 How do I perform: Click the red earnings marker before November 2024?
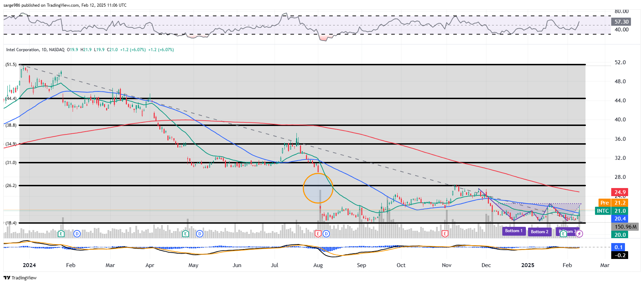(445, 234)
